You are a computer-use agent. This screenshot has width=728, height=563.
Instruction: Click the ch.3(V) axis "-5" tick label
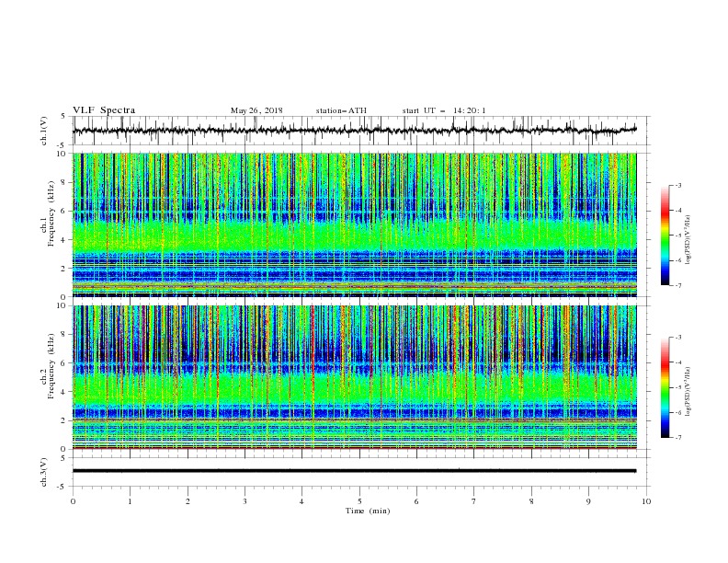tap(63, 487)
